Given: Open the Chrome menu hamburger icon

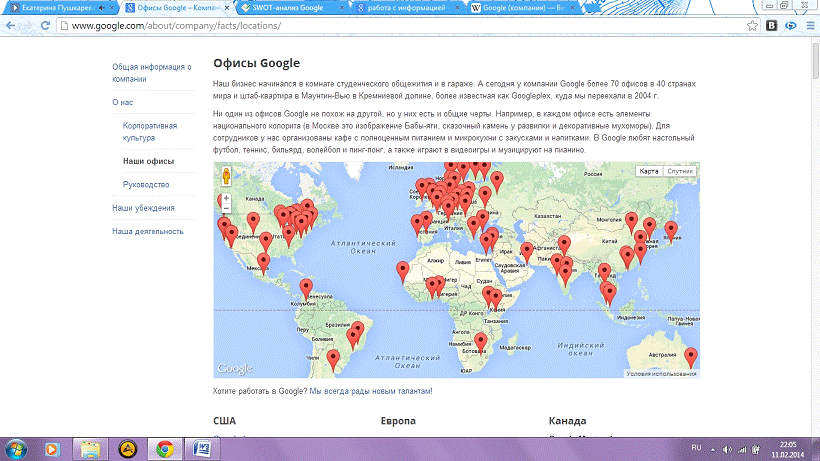Looking at the screenshot, I should pos(808,27).
